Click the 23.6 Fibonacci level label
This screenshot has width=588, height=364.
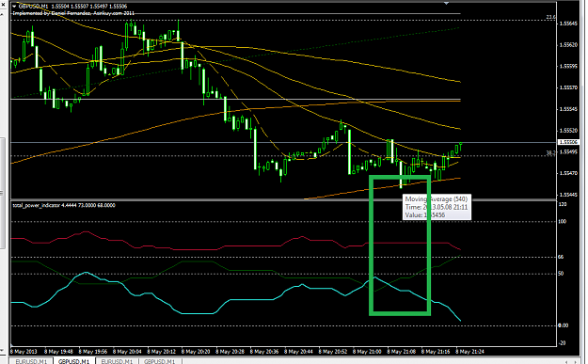coord(550,17)
